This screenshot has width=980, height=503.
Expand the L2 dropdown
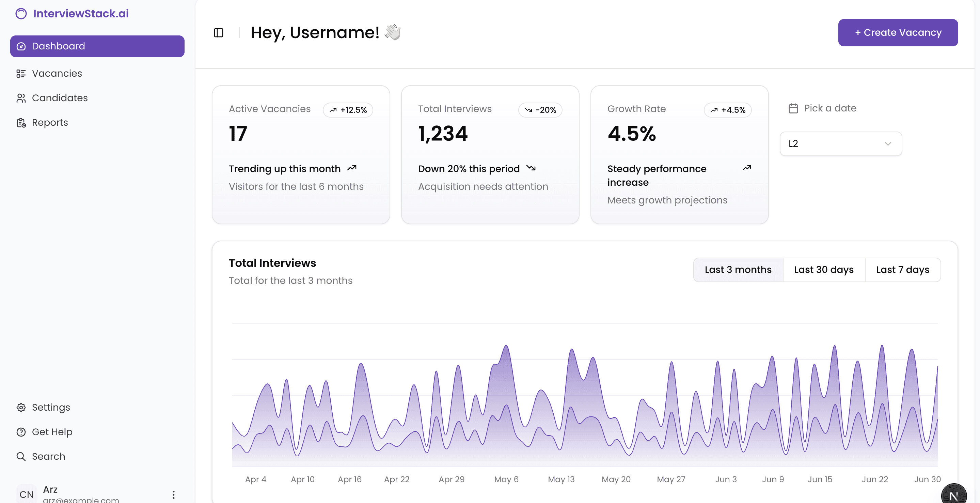[840, 143]
